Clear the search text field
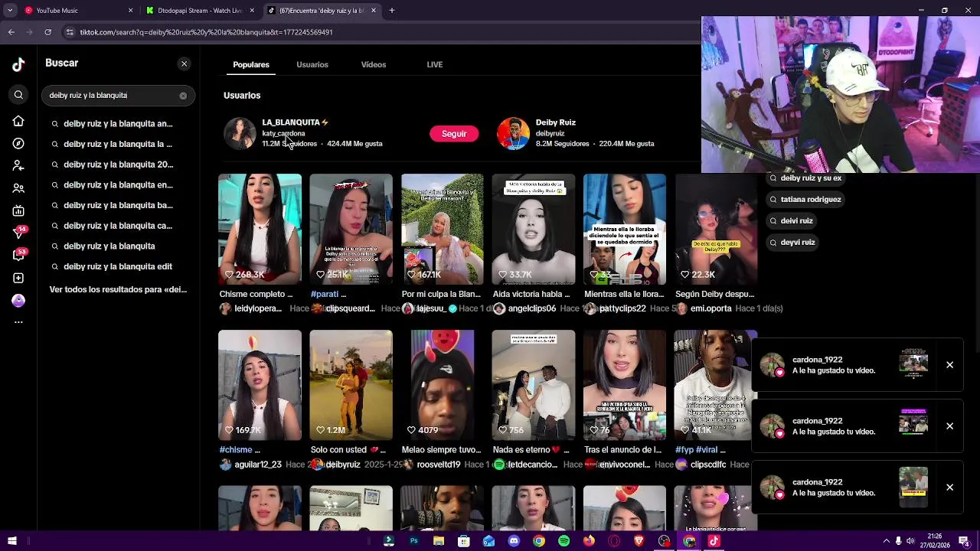This screenshot has height=551, width=980. [x=183, y=96]
